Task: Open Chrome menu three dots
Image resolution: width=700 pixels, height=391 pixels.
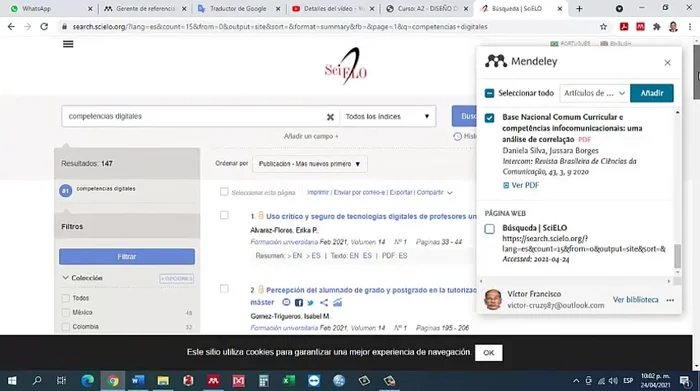Action: coord(690,27)
